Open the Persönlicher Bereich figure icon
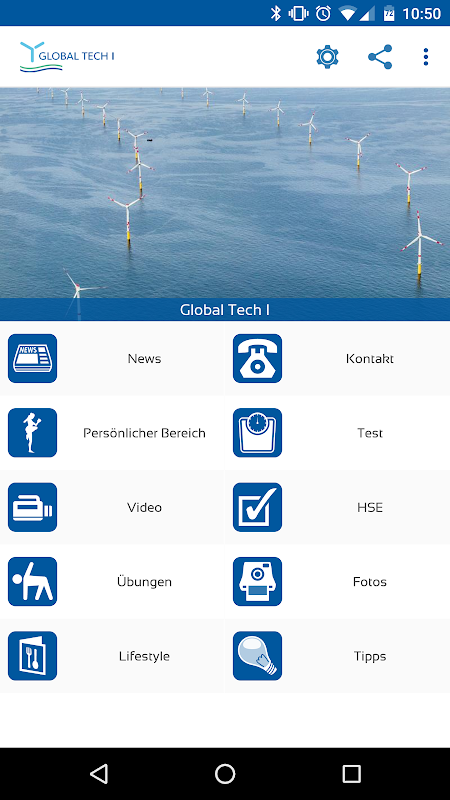Image resolution: width=450 pixels, height=800 pixels. point(33,433)
